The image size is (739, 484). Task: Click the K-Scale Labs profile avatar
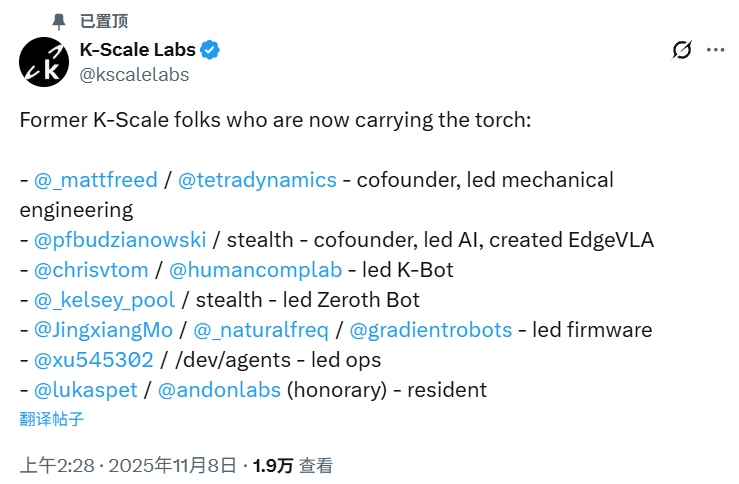coord(44,62)
